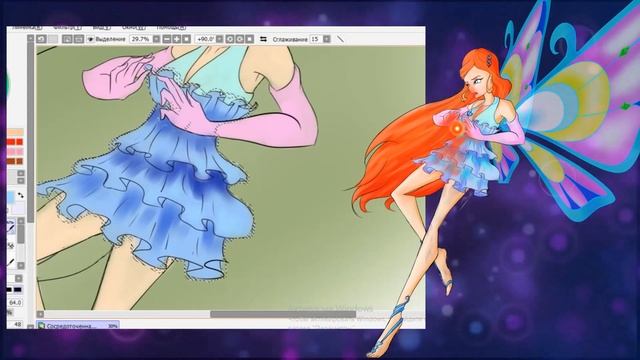Redo the action in toolbar
640x360 pixels.
click(x=53, y=39)
